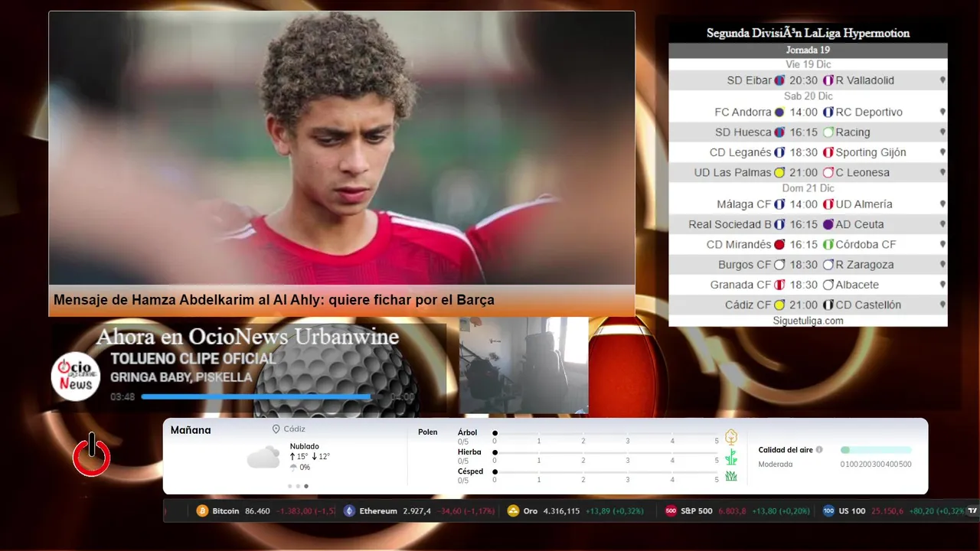The height and width of the screenshot is (551, 980).
Task: Select the first weather carousel dot
Action: (x=290, y=486)
